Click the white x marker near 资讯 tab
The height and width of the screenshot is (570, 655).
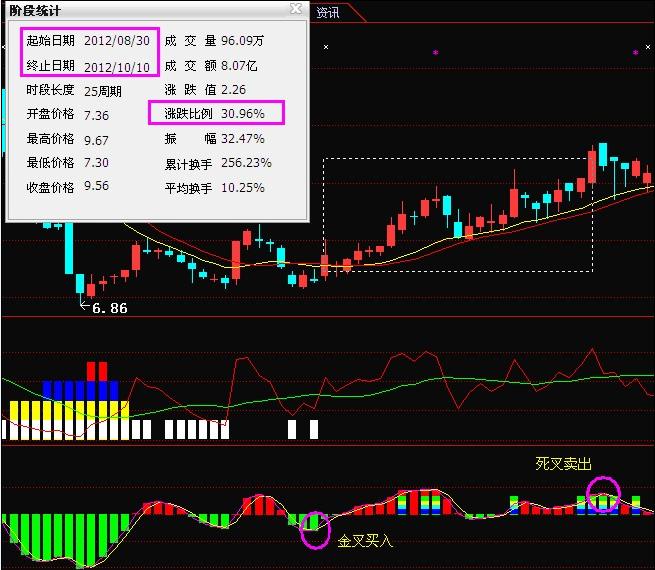pyautogui.click(x=326, y=47)
